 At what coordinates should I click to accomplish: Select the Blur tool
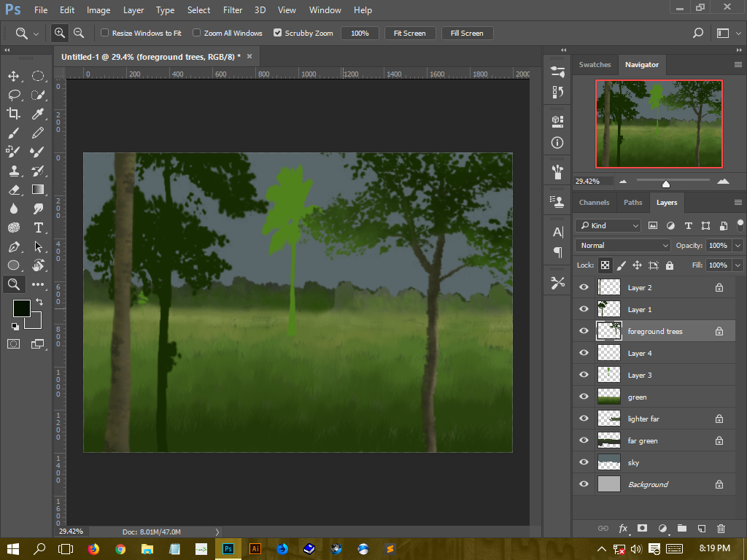pyautogui.click(x=13, y=209)
